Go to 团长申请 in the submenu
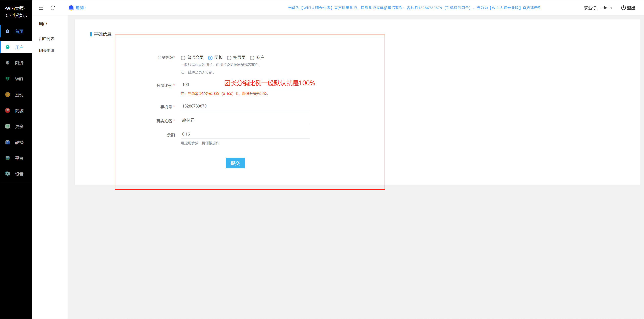Screen dimensions: 644x319 tap(46, 50)
